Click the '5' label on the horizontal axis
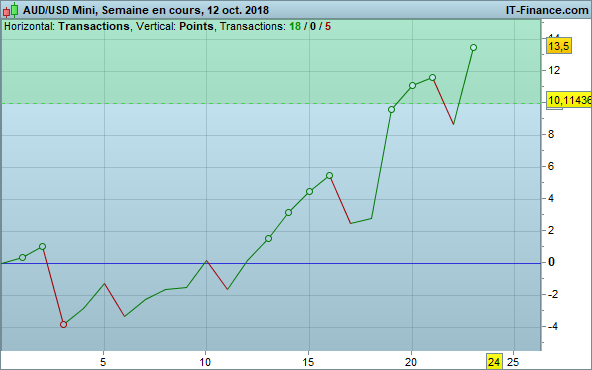The image size is (592, 370). click(x=103, y=362)
